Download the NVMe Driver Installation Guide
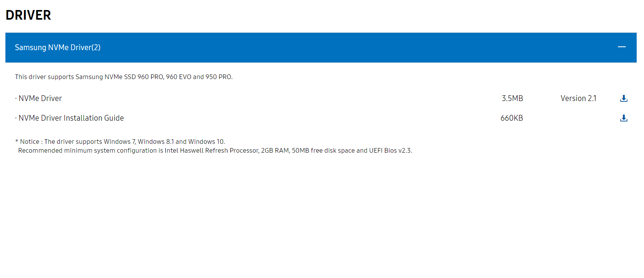The width and height of the screenshot is (644, 278). (x=624, y=118)
